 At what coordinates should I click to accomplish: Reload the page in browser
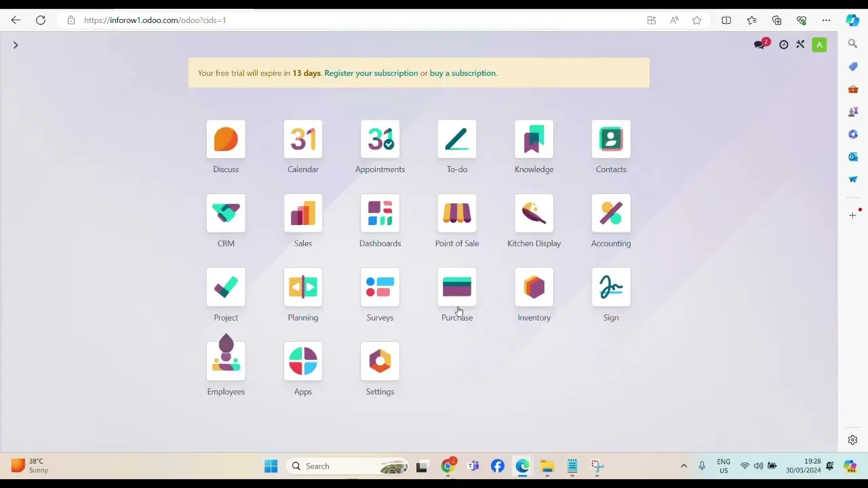(x=41, y=20)
